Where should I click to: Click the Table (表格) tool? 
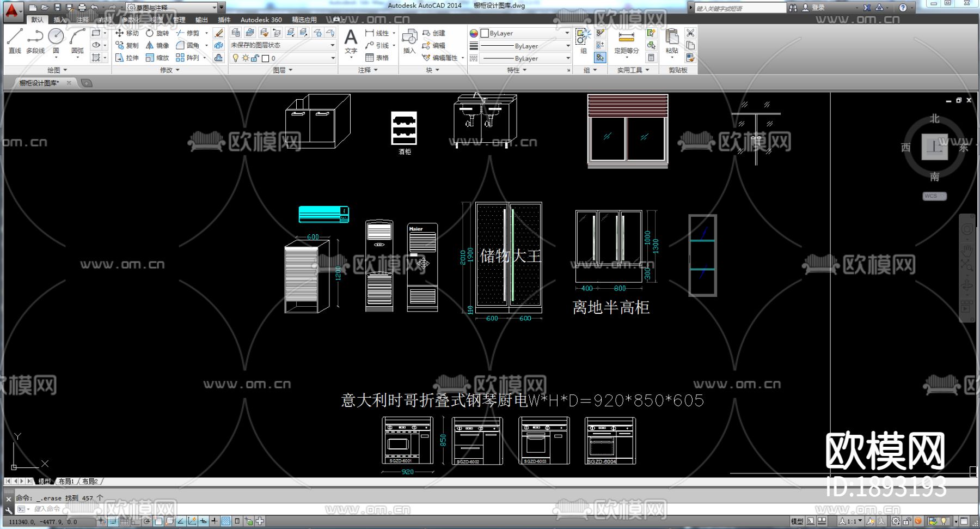(x=377, y=57)
